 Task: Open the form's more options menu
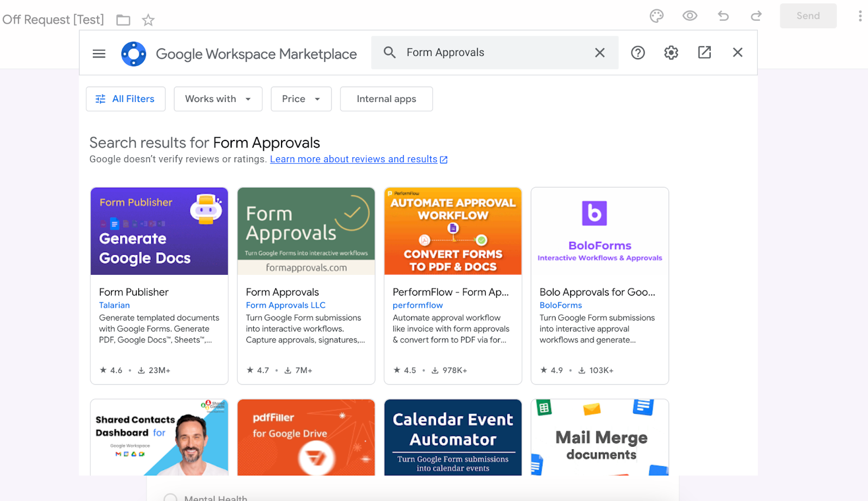click(859, 16)
